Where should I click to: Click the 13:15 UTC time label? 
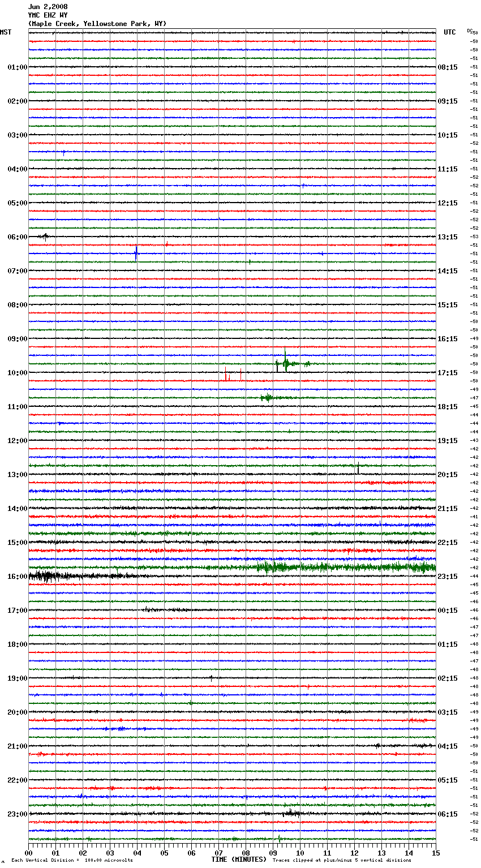click(x=448, y=237)
